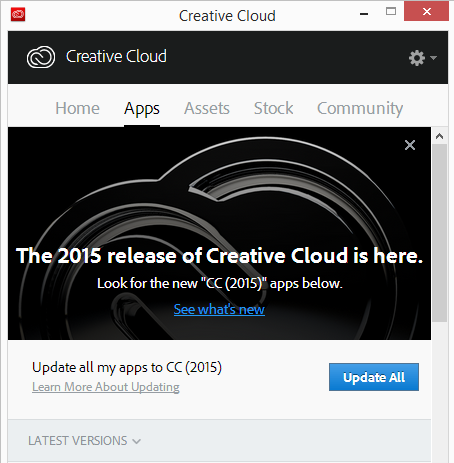The height and width of the screenshot is (463, 454).
Task: Open the See what's new link
Action: click(219, 309)
